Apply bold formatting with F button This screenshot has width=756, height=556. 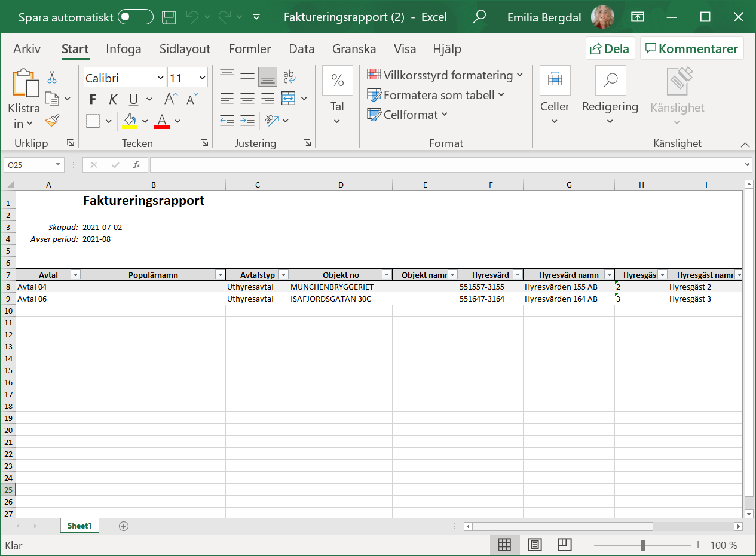point(93,99)
